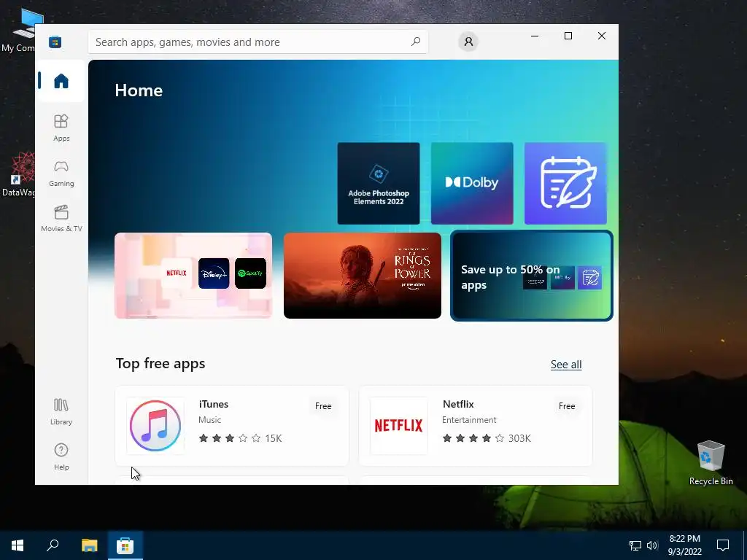Click the Home page heading
This screenshot has height=560, width=747.
click(x=139, y=90)
